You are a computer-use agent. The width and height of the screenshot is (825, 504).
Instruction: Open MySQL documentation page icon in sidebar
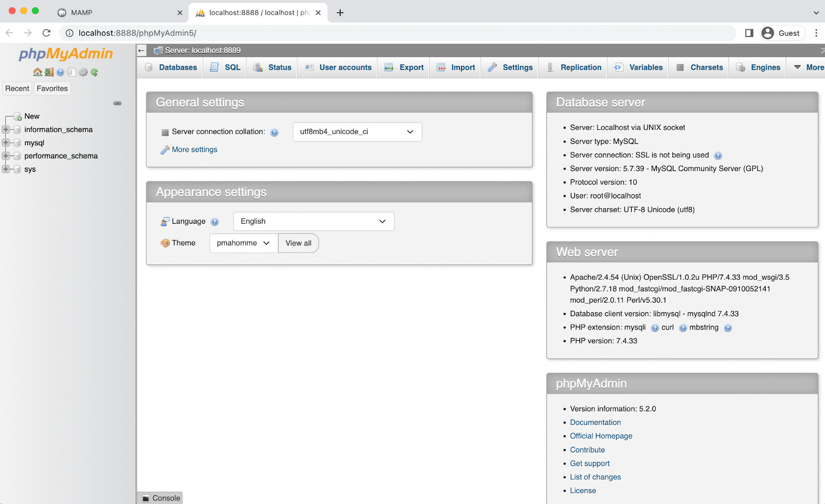click(x=72, y=72)
